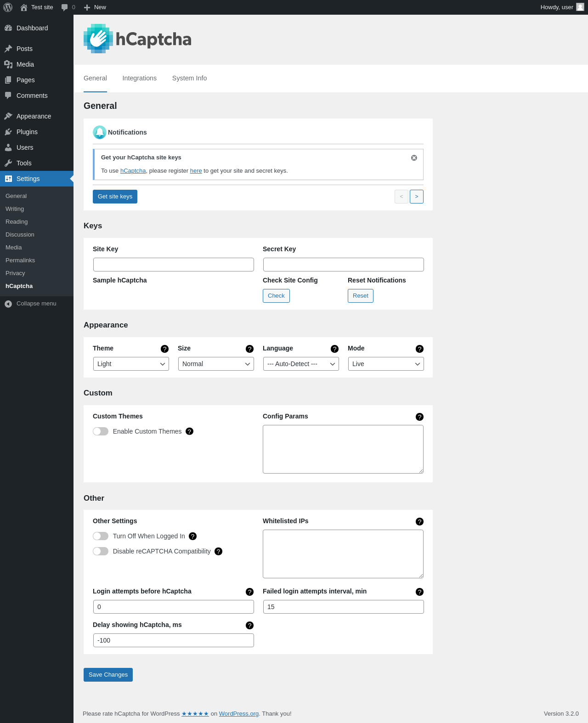Open the sidebar Media item with icon
The width and height of the screenshot is (588, 723).
(x=37, y=64)
